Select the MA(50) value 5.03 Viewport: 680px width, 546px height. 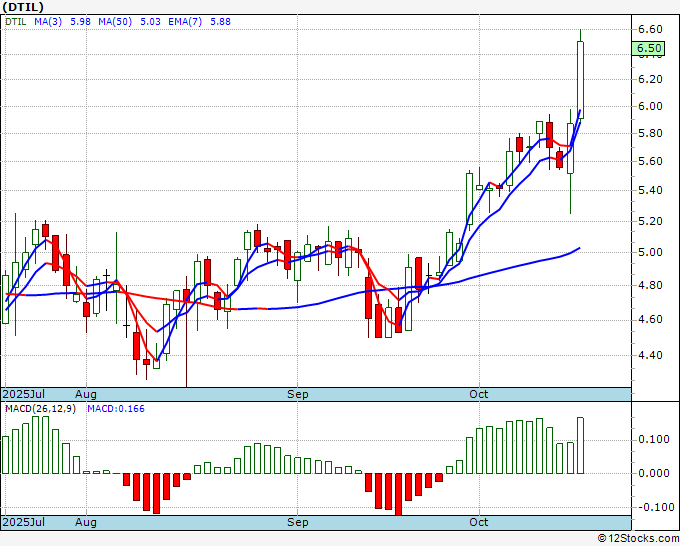[x=150, y=22]
